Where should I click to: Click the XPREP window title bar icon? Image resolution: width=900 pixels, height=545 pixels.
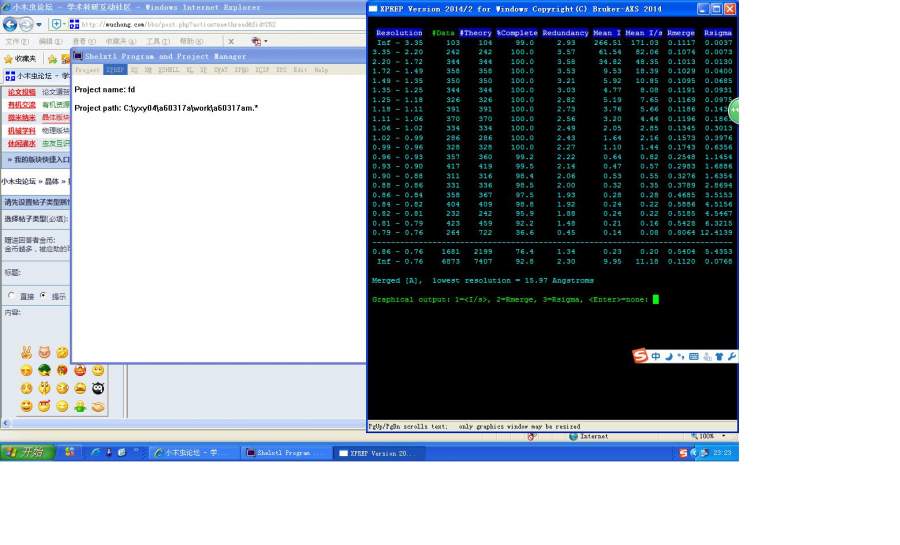[373, 9]
